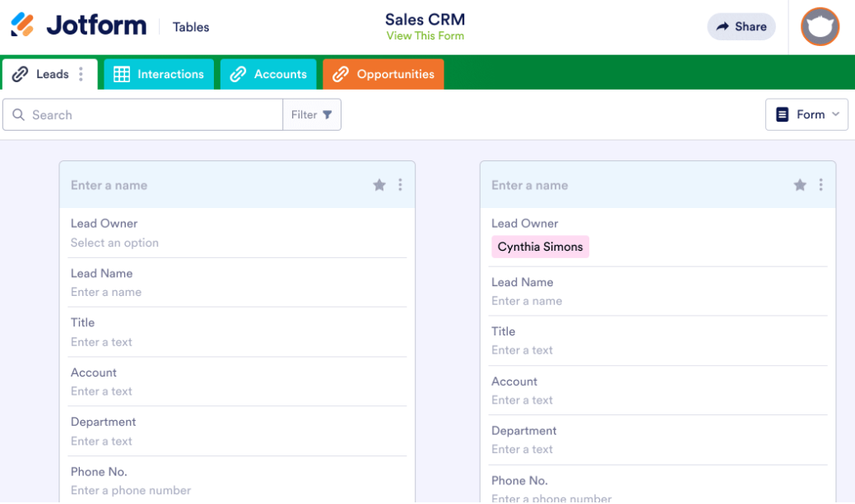
Task: Open the Filter options
Action: (x=312, y=115)
